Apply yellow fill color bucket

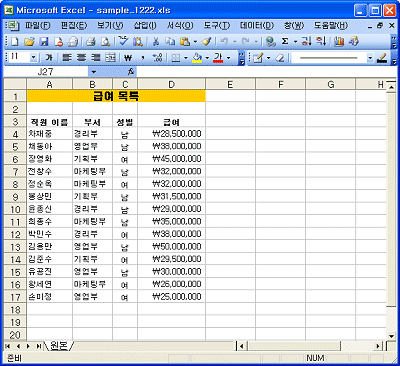point(197,58)
